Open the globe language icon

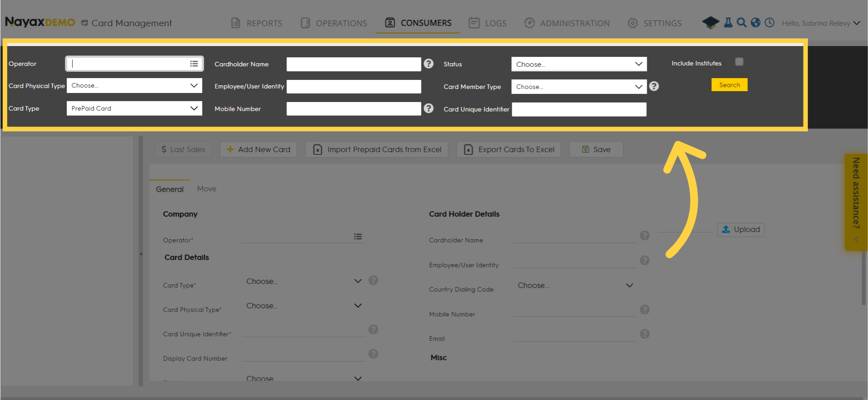pos(756,23)
